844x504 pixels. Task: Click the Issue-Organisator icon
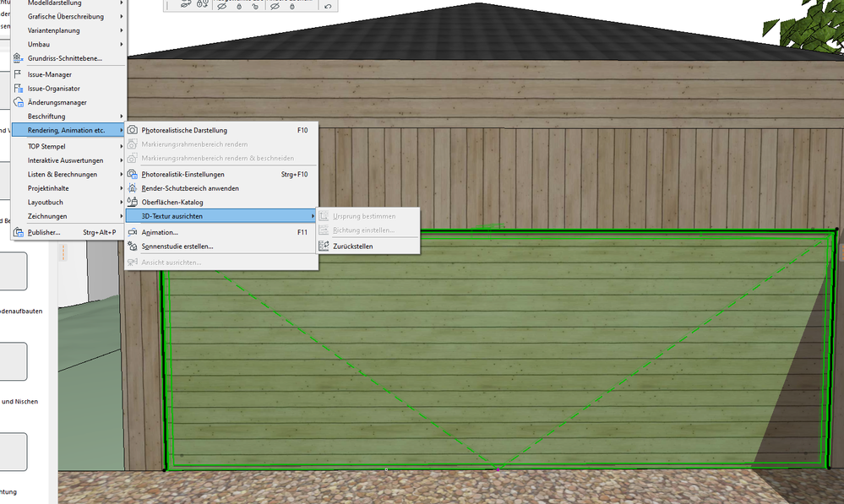[18, 88]
